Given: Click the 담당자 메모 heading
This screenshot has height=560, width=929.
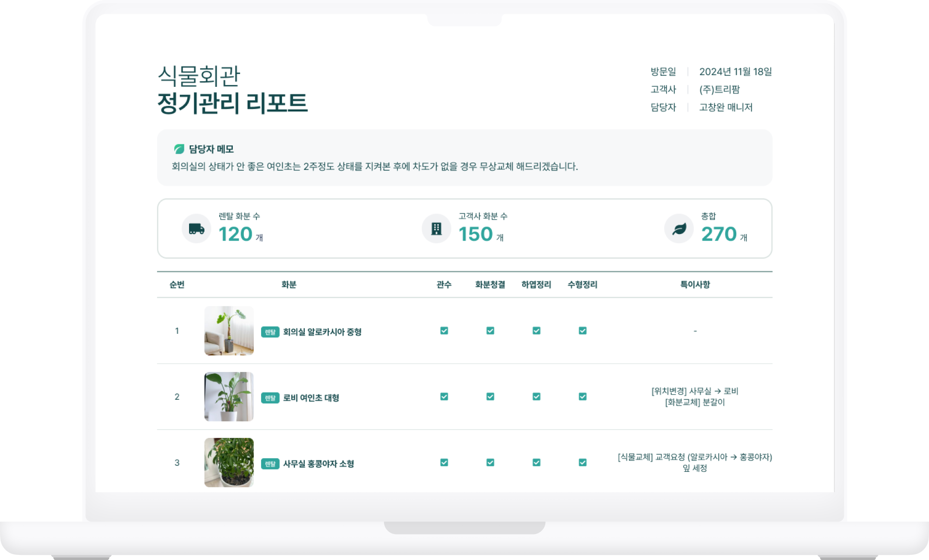Looking at the screenshot, I should [211, 149].
